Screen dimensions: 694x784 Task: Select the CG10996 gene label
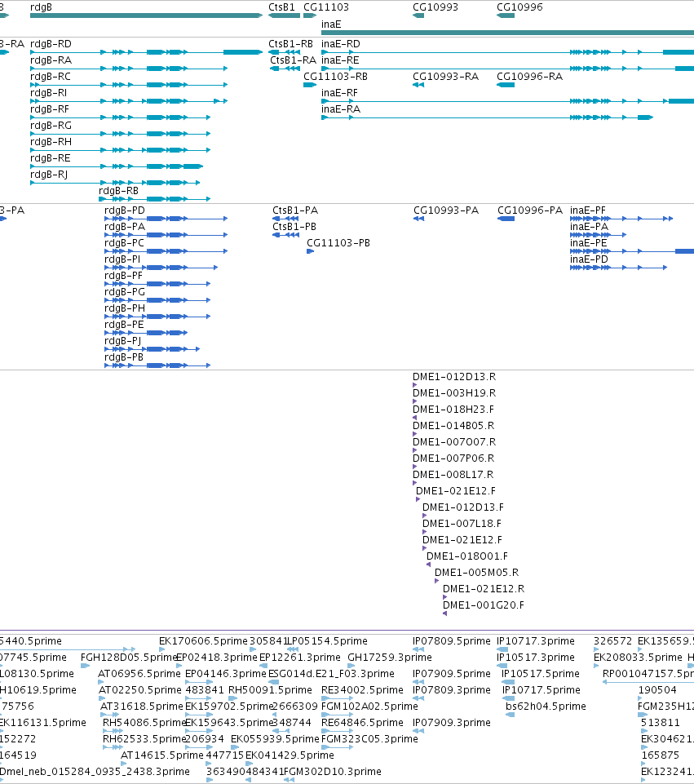click(x=519, y=7)
